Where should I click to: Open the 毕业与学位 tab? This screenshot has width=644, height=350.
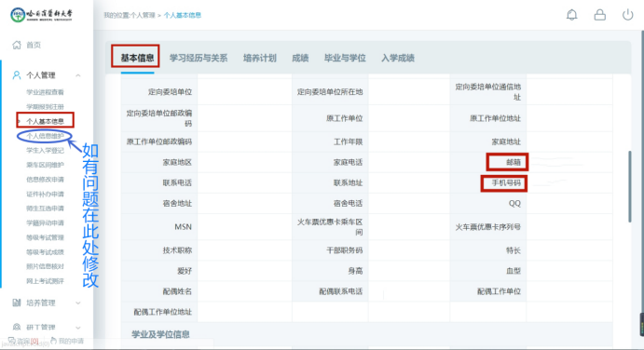click(x=345, y=58)
